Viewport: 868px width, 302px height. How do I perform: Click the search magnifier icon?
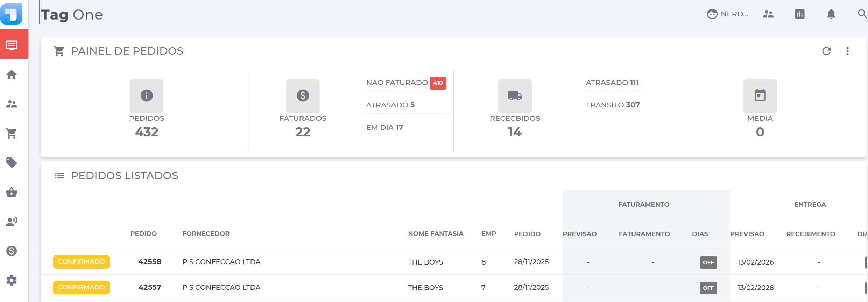tap(862, 14)
